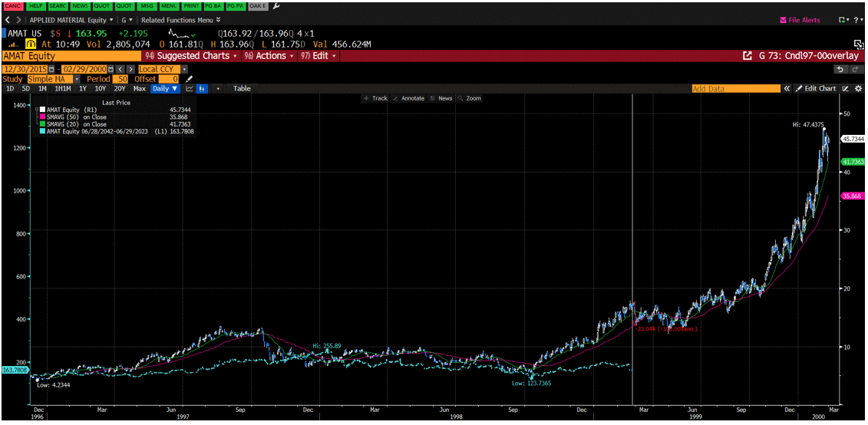The height and width of the screenshot is (425, 868).
Task: Select the 10Y time range
Action: click(101, 88)
